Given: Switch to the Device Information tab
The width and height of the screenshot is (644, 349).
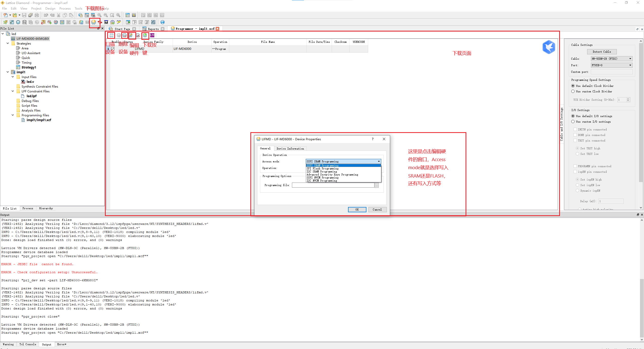Looking at the screenshot, I should (290, 149).
